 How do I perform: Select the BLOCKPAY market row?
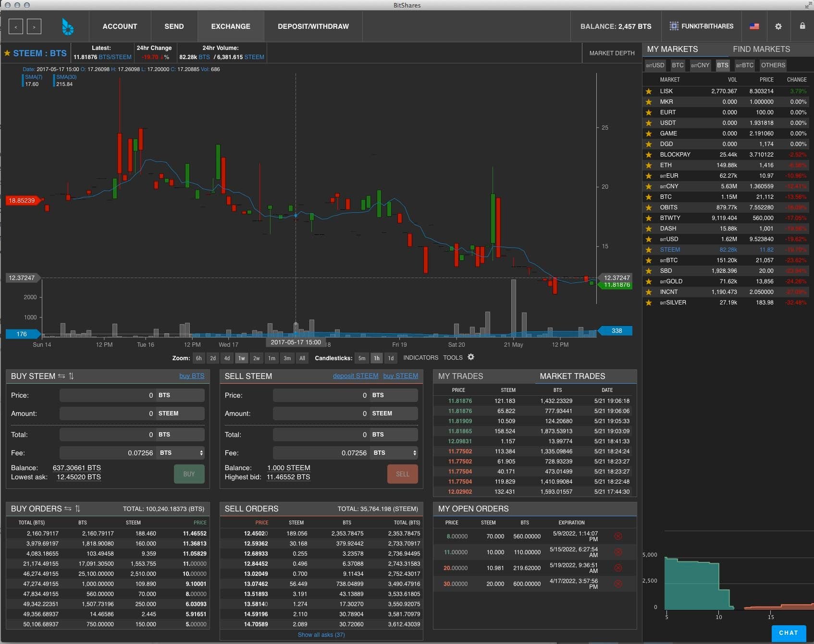pos(726,155)
